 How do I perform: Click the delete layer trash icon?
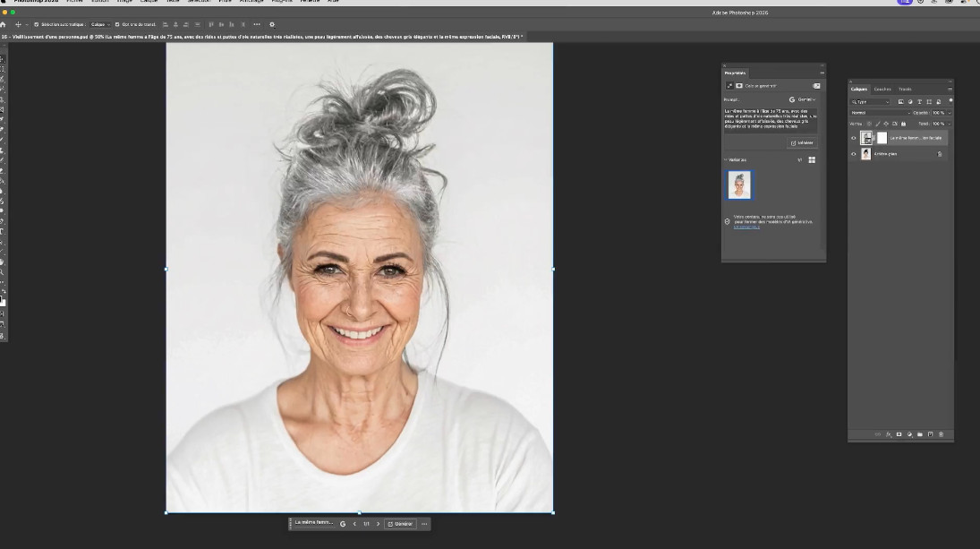pos(940,434)
